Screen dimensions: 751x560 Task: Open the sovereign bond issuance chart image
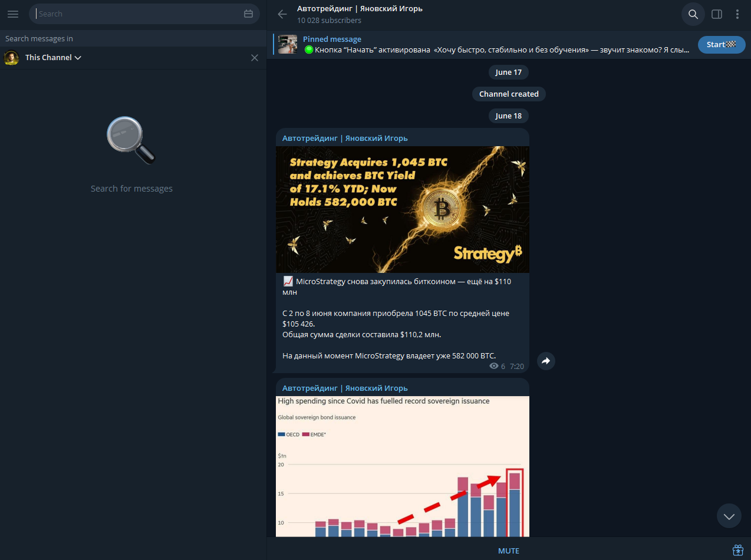tap(402, 466)
